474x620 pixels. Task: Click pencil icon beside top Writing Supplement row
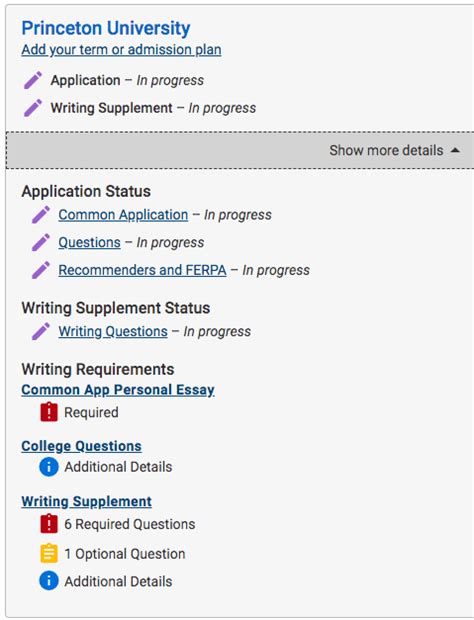33,108
